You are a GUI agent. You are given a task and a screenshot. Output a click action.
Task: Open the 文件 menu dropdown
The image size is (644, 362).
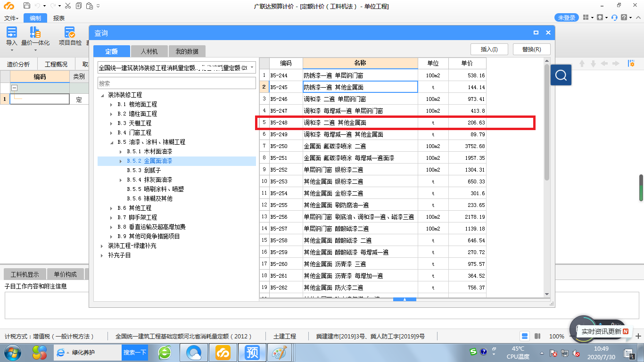tap(11, 18)
